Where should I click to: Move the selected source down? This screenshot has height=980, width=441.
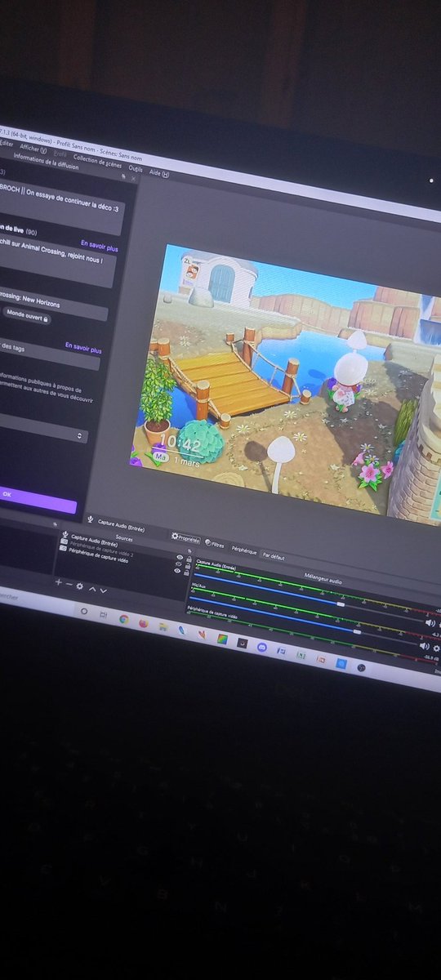click(103, 590)
